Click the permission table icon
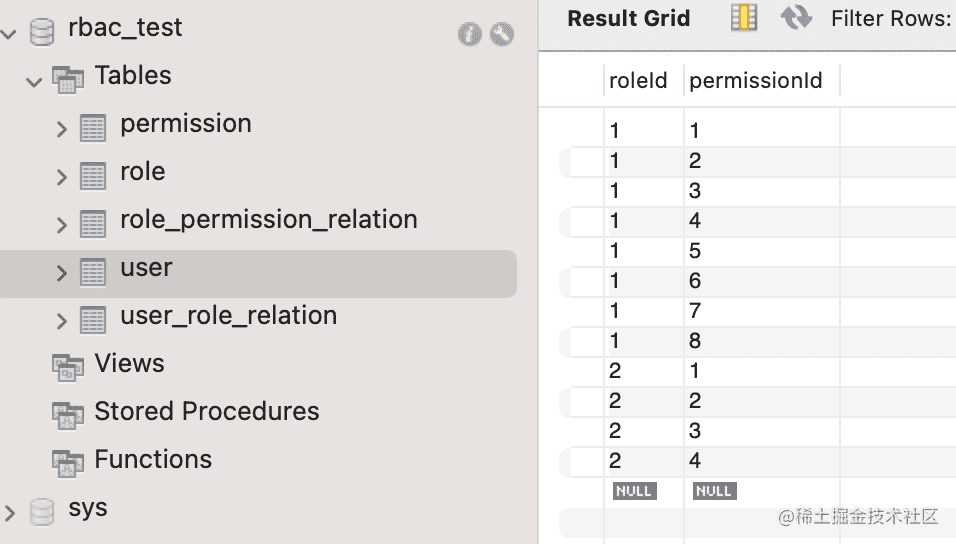This screenshot has height=544, width=956. (x=93, y=127)
